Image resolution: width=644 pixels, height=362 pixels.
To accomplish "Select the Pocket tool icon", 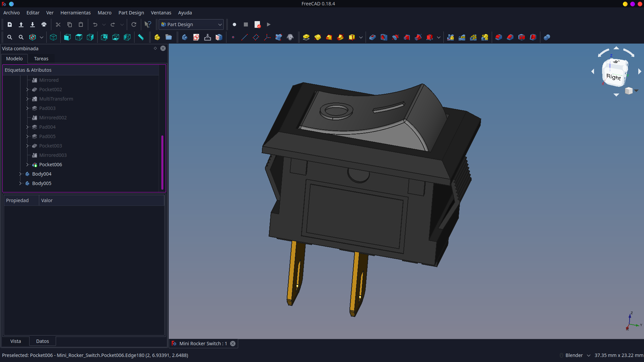I will (x=372, y=37).
